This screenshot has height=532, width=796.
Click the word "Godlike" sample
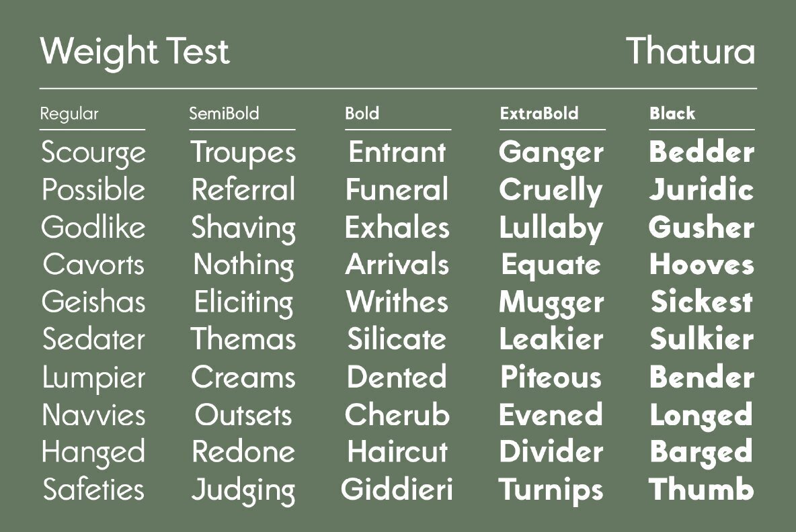93,227
